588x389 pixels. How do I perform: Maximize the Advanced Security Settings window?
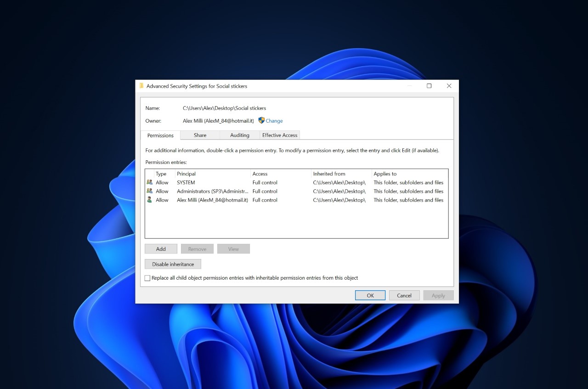tap(429, 86)
